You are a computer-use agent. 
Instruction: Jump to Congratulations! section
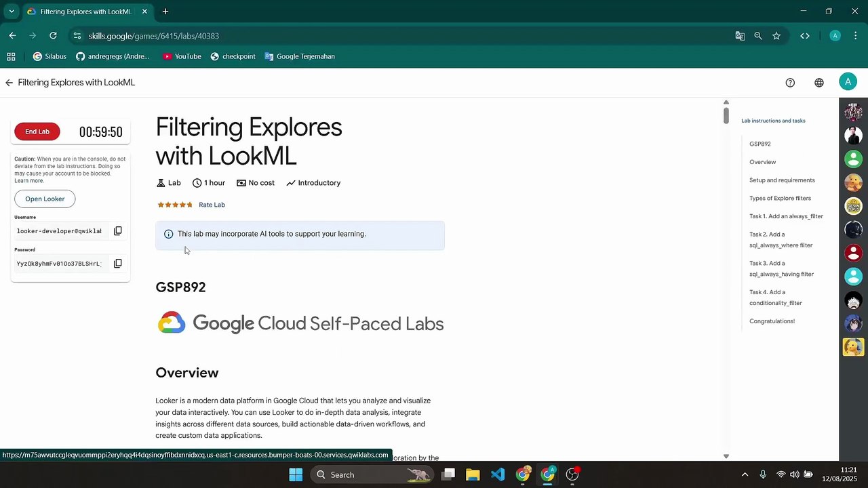pyautogui.click(x=772, y=321)
